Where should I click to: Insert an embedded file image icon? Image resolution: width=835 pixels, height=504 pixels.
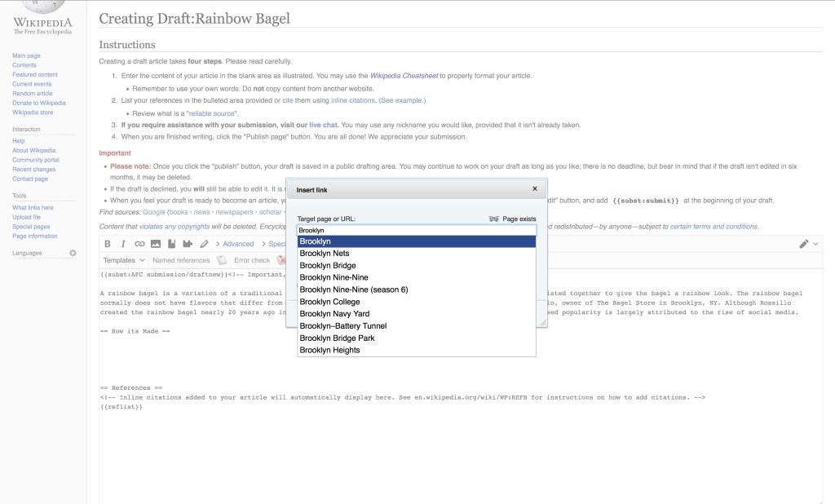[x=155, y=244]
